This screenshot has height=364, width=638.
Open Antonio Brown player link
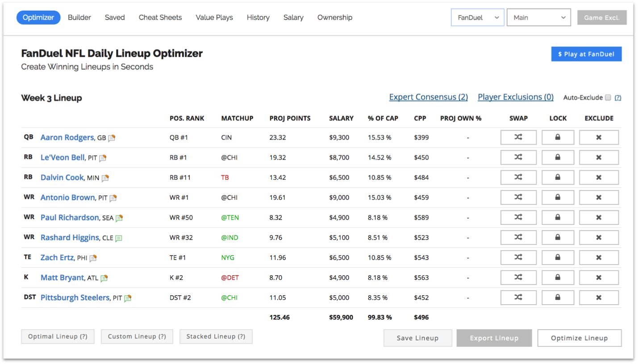(67, 197)
